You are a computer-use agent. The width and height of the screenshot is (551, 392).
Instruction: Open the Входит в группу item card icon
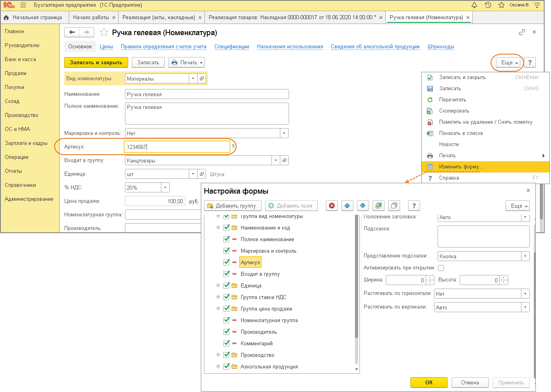pyautogui.click(x=284, y=160)
